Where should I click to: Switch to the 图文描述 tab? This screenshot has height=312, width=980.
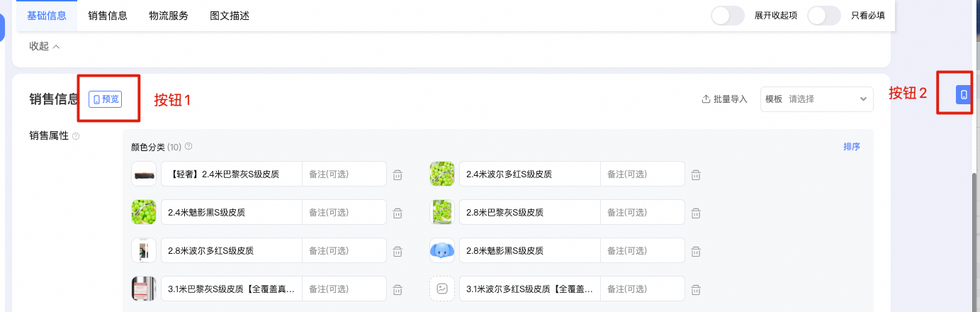tap(230, 16)
